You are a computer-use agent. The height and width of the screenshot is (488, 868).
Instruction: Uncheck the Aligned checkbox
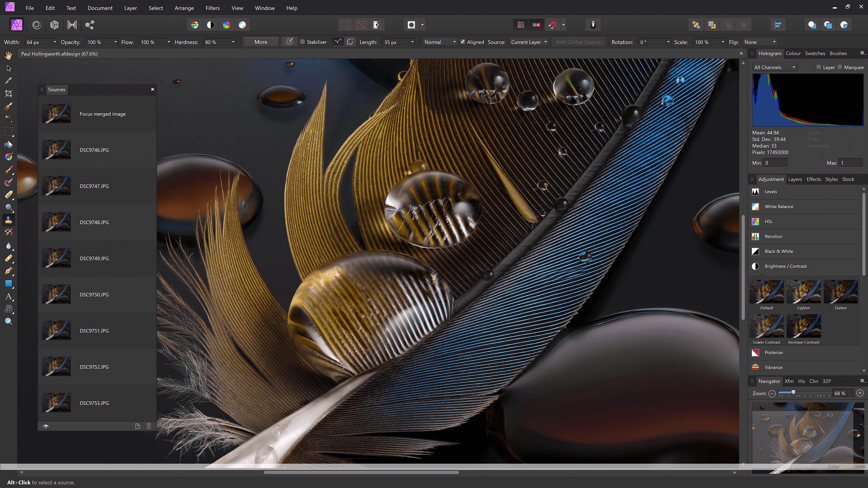(x=463, y=42)
